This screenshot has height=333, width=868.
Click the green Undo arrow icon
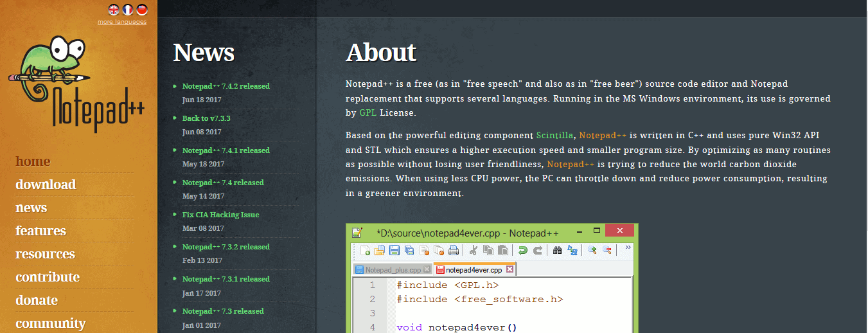(523, 250)
